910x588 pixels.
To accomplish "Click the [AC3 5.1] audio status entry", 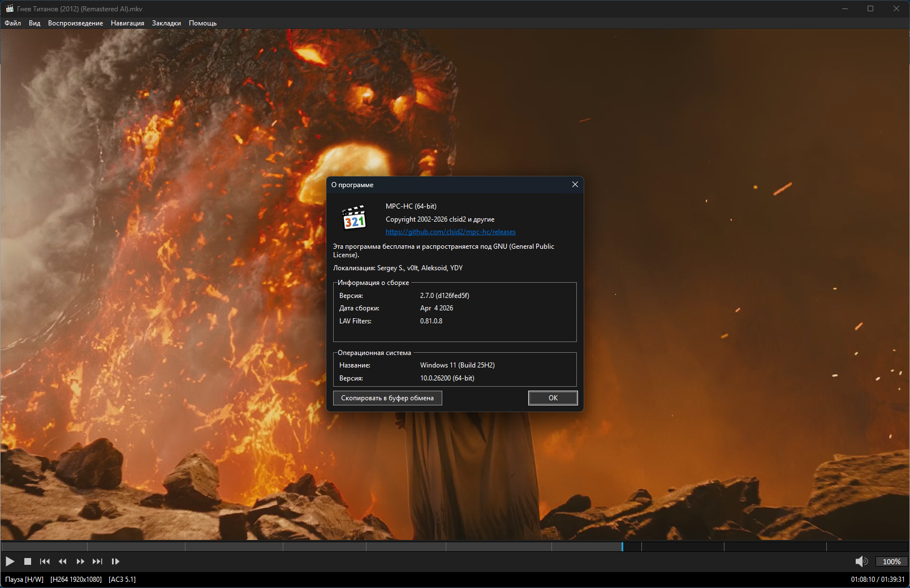I will (x=122, y=580).
